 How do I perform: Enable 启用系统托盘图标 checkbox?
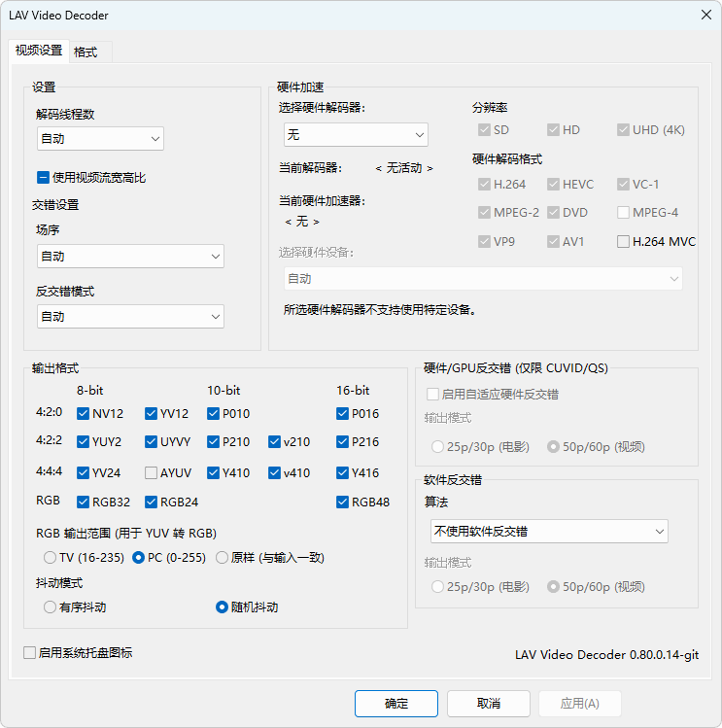pyautogui.click(x=30, y=653)
